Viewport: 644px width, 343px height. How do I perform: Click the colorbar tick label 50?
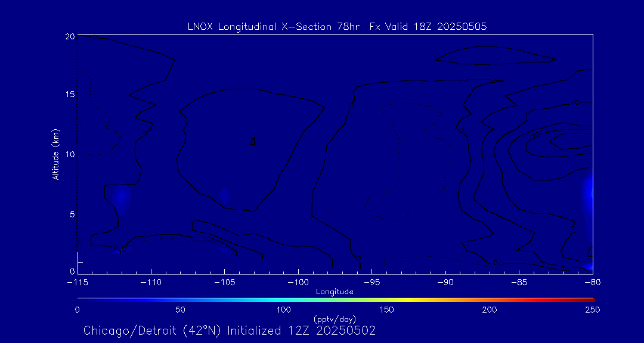pos(180,310)
